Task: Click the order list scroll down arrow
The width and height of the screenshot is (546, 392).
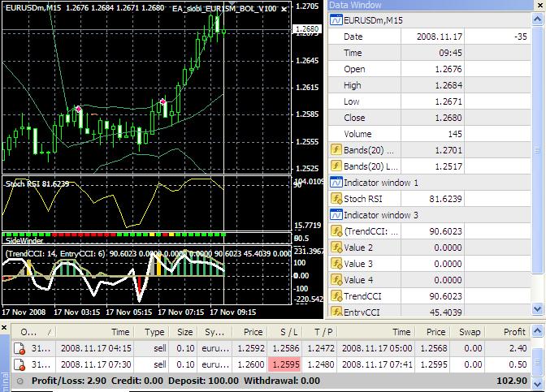Action: [537, 384]
